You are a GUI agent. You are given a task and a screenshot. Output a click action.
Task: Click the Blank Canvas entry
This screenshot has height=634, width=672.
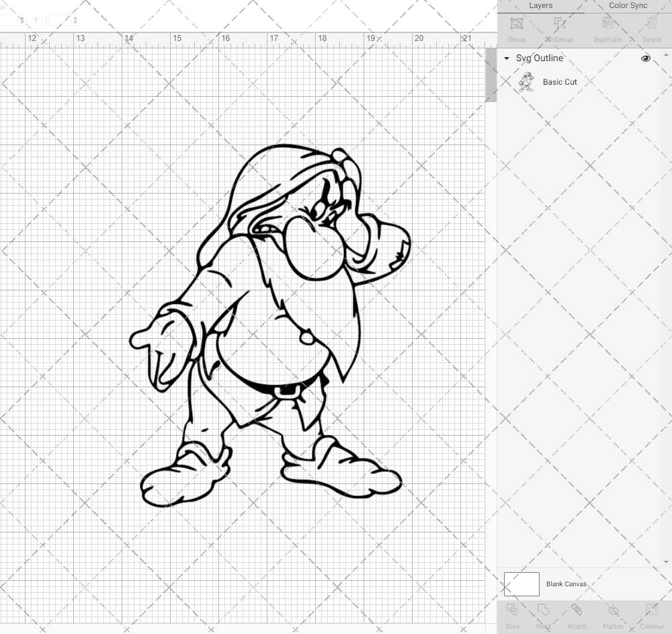[566, 584]
